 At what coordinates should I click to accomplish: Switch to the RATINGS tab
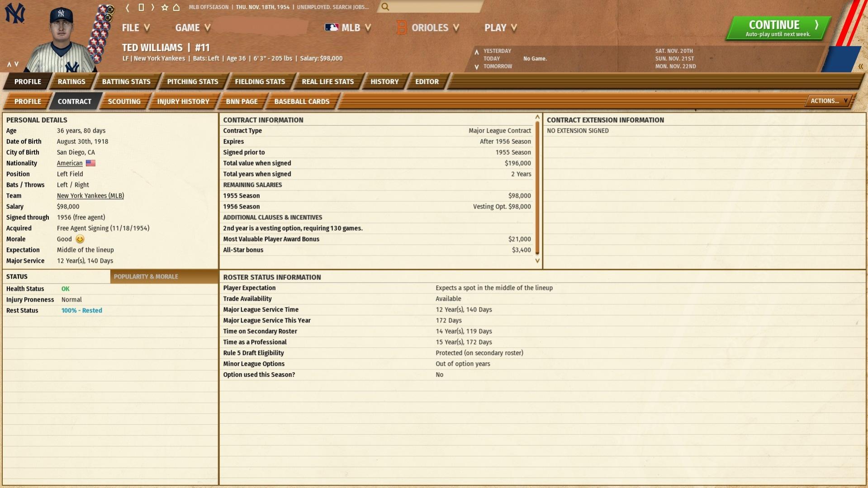(71, 81)
